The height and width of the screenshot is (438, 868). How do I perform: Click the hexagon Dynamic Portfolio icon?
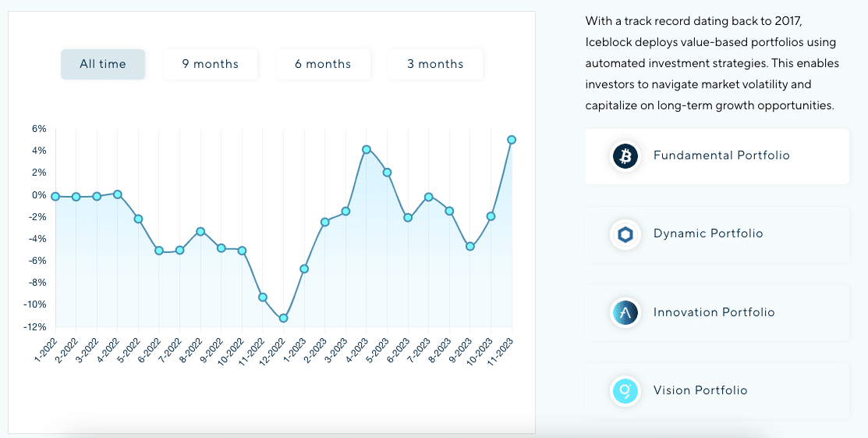click(x=625, y=234)
